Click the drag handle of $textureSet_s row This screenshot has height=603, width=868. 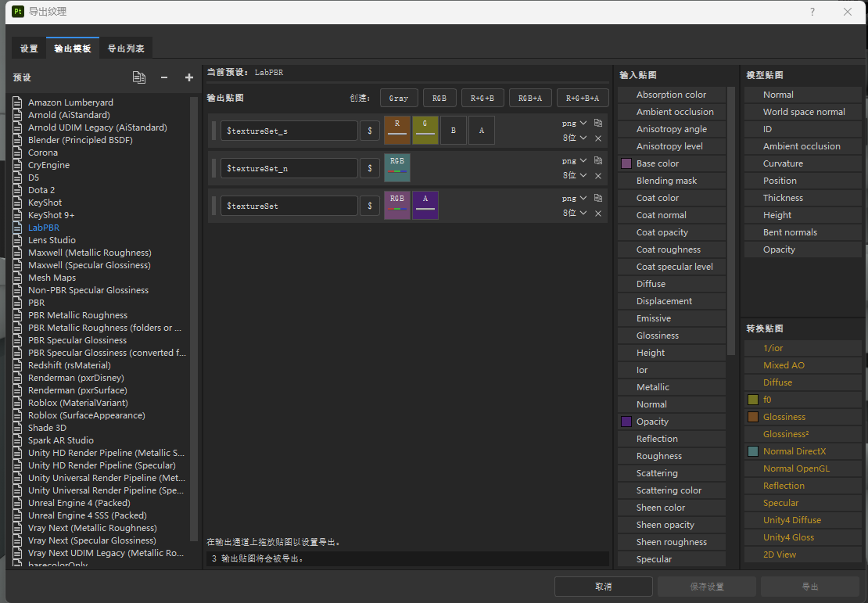[213, 131]
